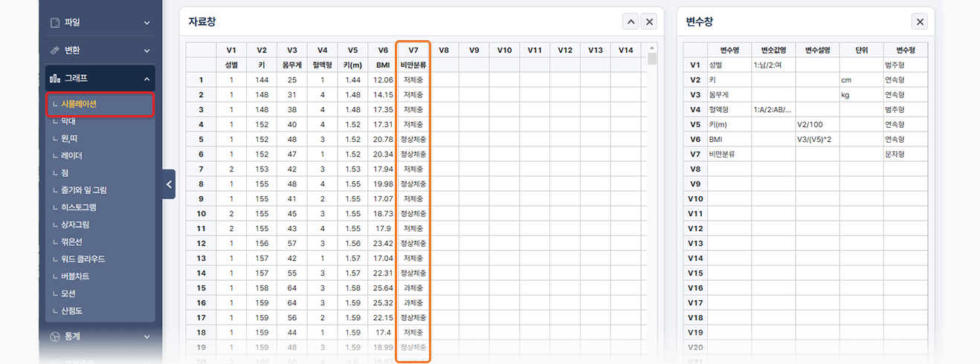Collapse the sidebar with left arrow handle
This screenshot has height=364, width=980.
(x=170, y=184)
